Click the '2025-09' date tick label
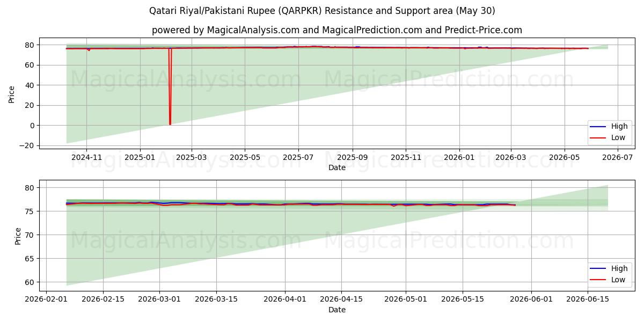 pos(352,157)
